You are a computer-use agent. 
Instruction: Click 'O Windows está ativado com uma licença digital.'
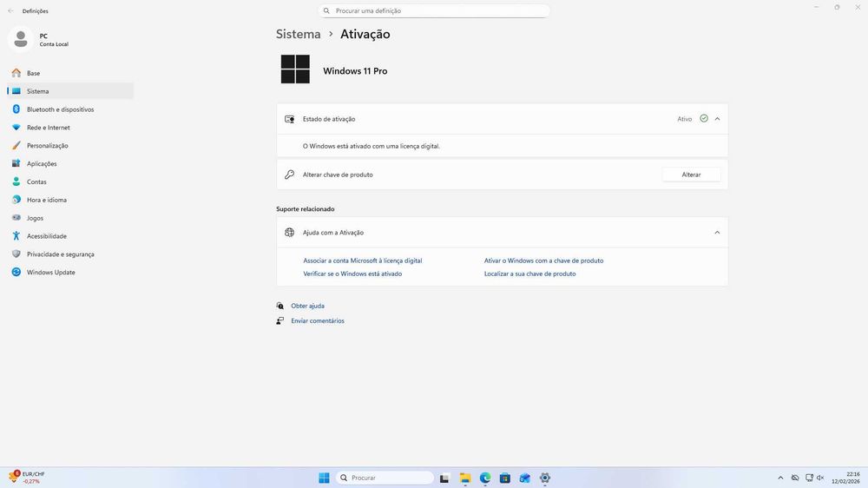pyautogui.click(x=372, y=146)
